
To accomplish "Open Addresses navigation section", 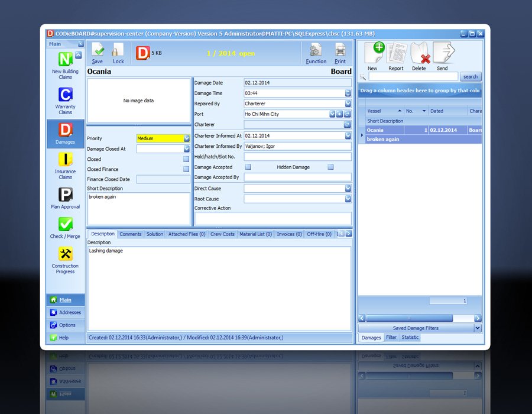I will tap(65, 312).
